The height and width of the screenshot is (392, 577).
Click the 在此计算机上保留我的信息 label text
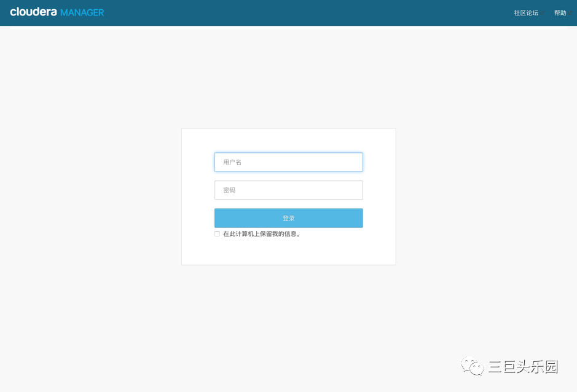tap(262, 233)
